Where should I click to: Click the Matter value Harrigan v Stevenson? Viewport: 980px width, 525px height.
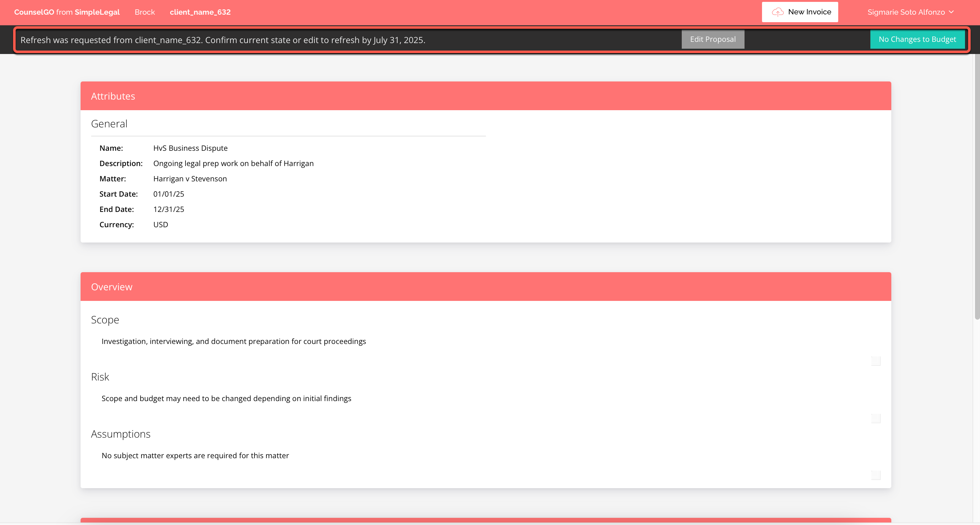click(x=190, y=178)
